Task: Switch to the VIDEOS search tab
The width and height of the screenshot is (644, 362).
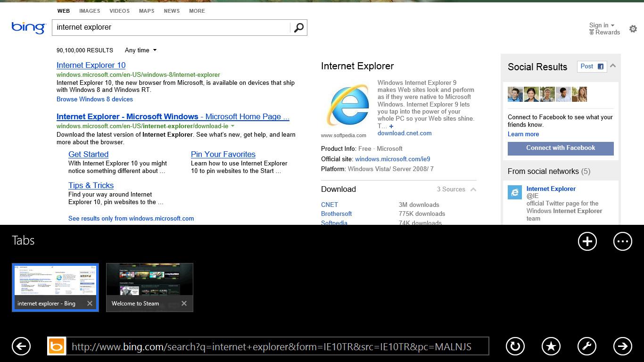Action: pyautogui.click(x=119, y=11)
